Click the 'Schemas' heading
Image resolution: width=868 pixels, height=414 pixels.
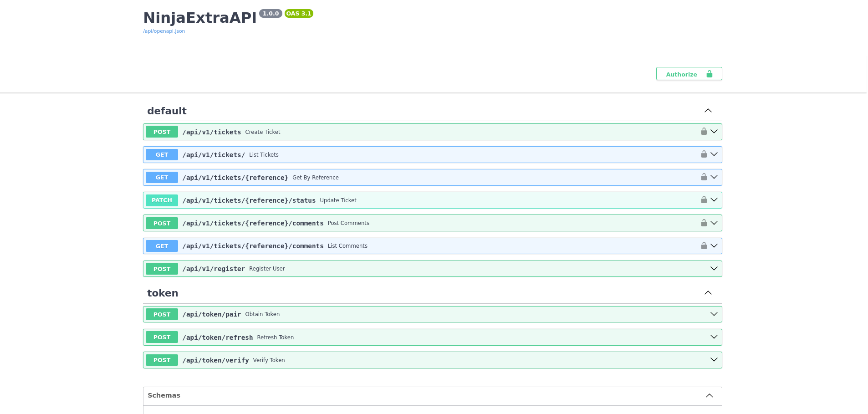tap(164, 395)
